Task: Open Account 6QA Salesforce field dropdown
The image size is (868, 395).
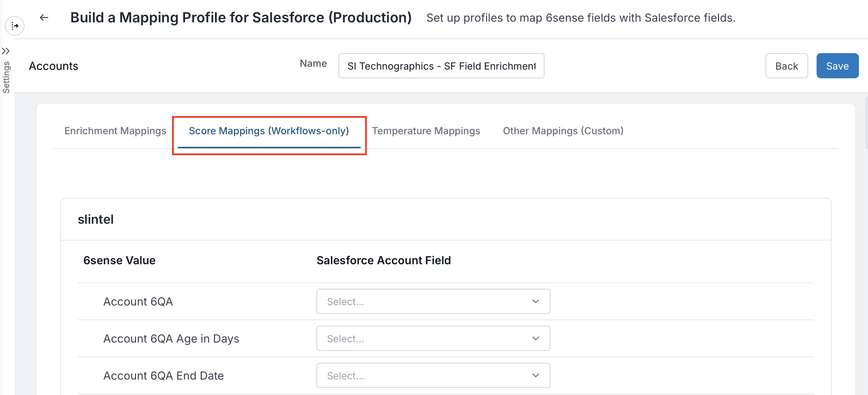Action: 433,301
